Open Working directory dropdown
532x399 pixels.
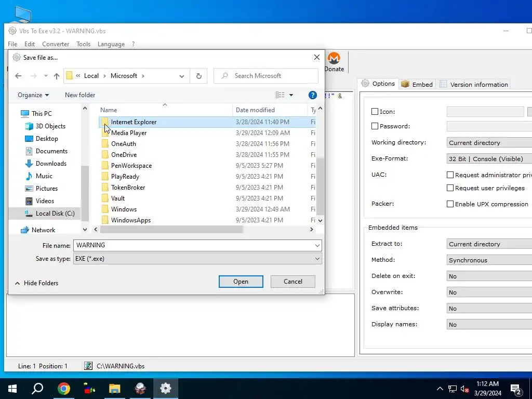[x=489, y=143]
